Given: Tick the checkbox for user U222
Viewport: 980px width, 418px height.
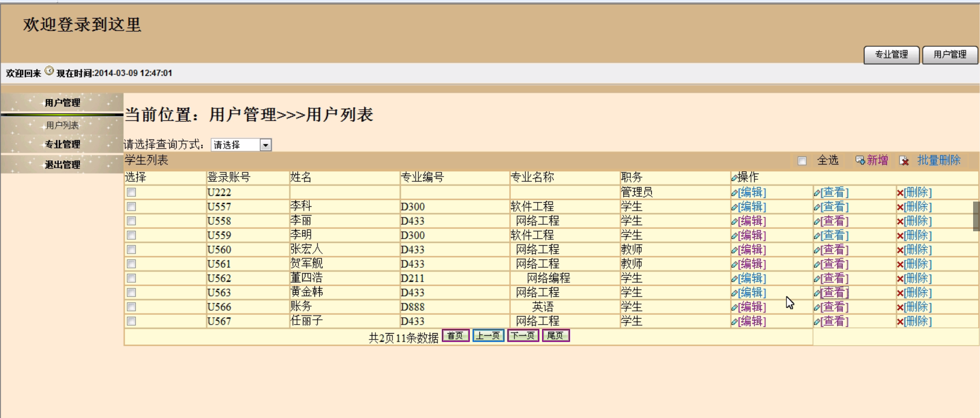Looking at the screenshot, I should (132, 192).
